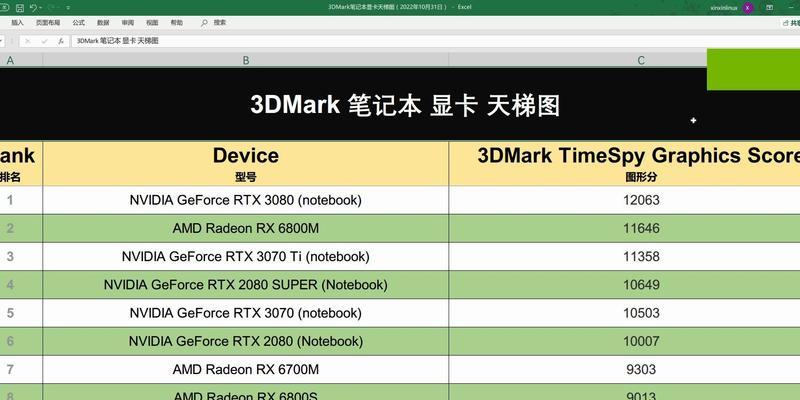
Task: Select rank cell 6
Action: pyautogui.click(x=21, y=341)
